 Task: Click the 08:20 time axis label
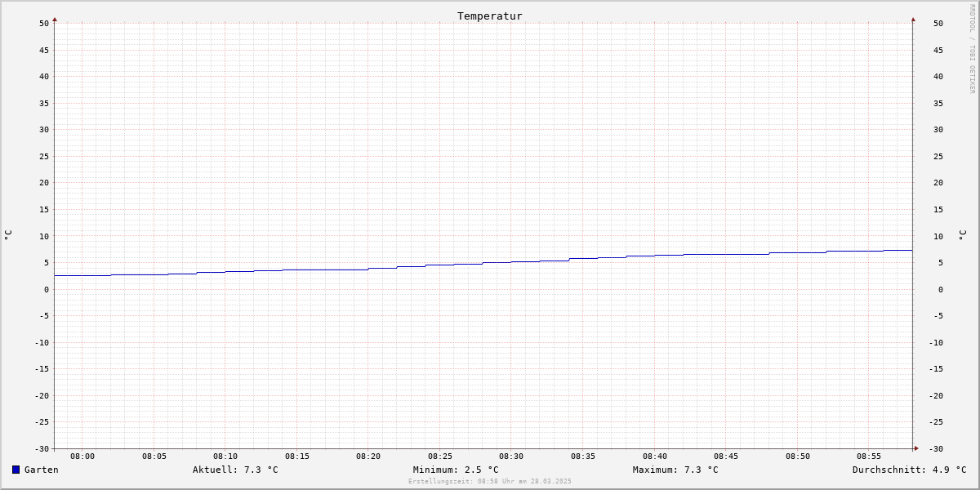(x=368, y=457)
